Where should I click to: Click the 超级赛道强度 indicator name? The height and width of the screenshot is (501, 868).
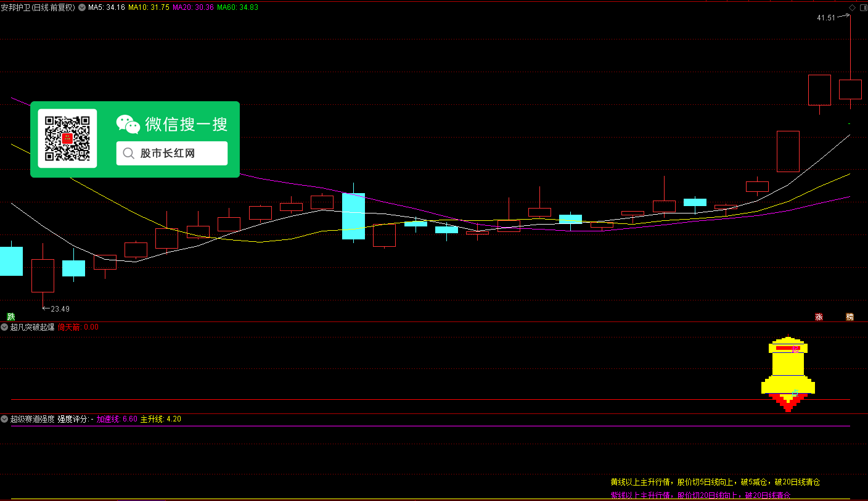32,419
